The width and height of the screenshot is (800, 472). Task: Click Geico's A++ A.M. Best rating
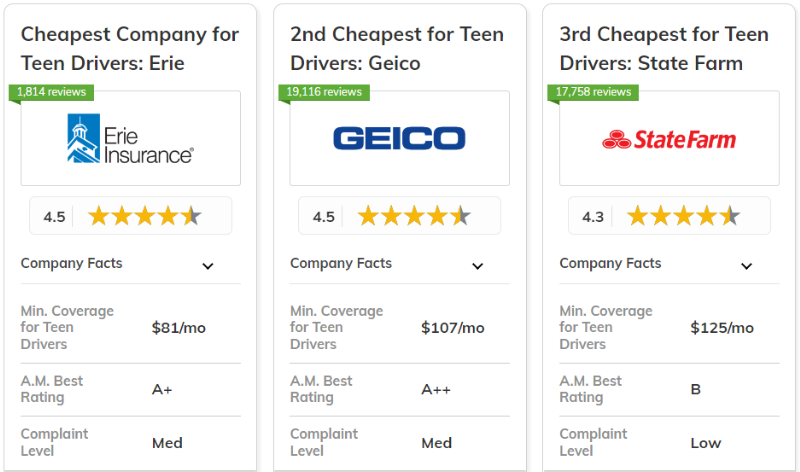pos(437,390)
